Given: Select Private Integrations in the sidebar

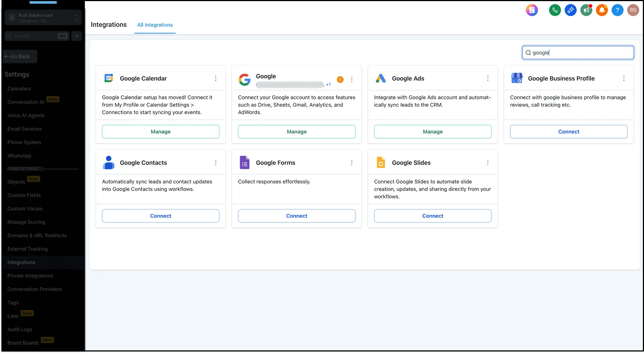Looking at the screenshot, I should tap(30, 276).
